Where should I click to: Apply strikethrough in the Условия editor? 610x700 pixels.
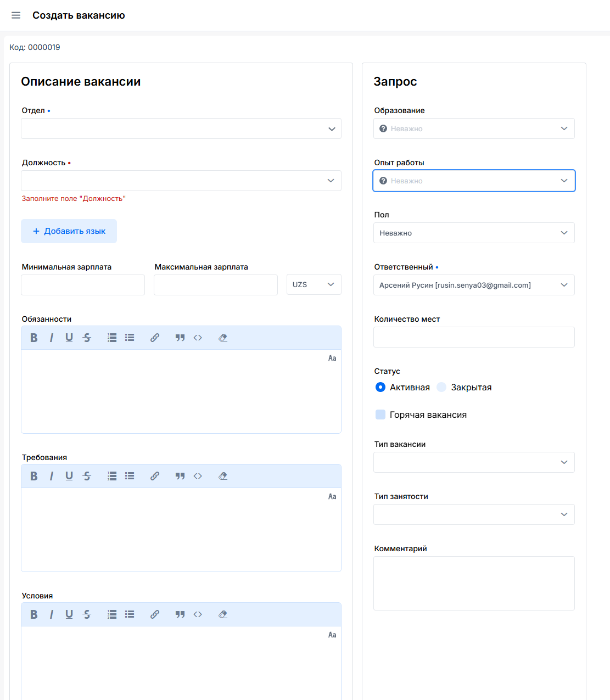[x=87, y=614]
